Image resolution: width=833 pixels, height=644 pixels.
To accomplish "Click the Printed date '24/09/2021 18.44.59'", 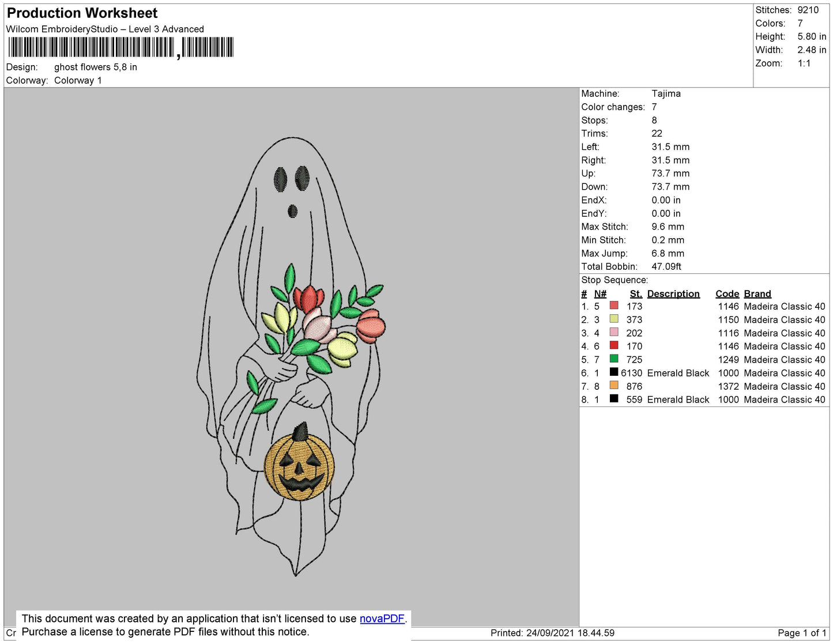I will [x=570, y=633].
